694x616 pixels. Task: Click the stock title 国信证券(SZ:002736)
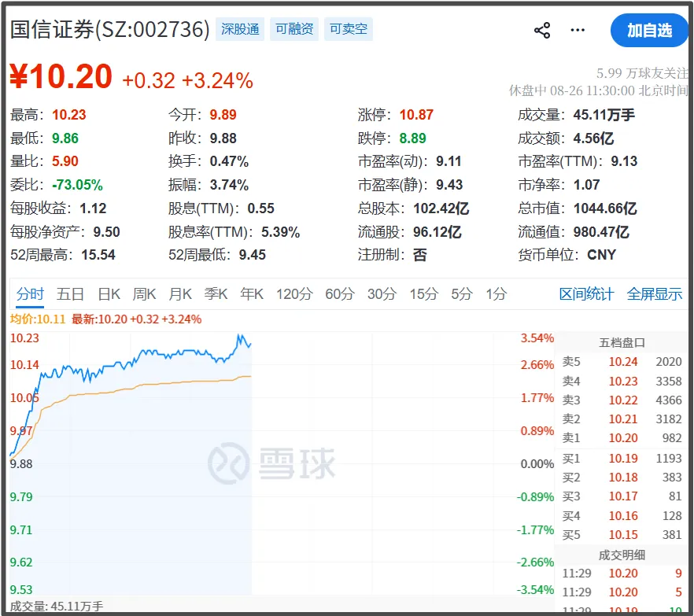tap(110, 30)
